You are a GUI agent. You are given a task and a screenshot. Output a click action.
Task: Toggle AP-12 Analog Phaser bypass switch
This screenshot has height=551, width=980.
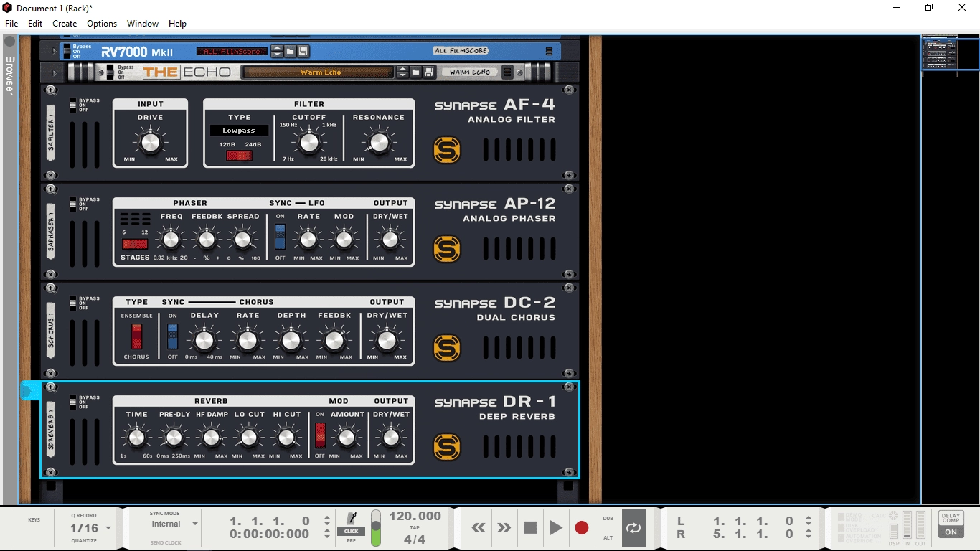pyautogui.click(x=72, y=204)
